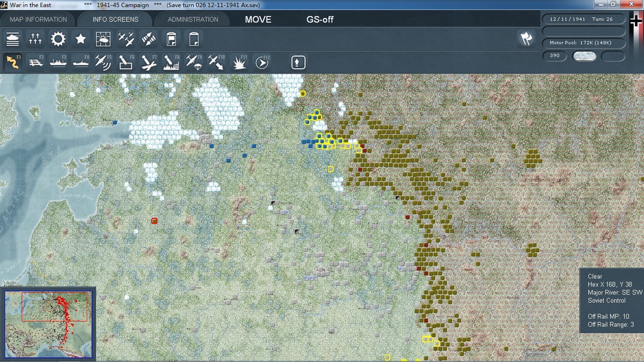Click the white flags icon

click(526, 39)
